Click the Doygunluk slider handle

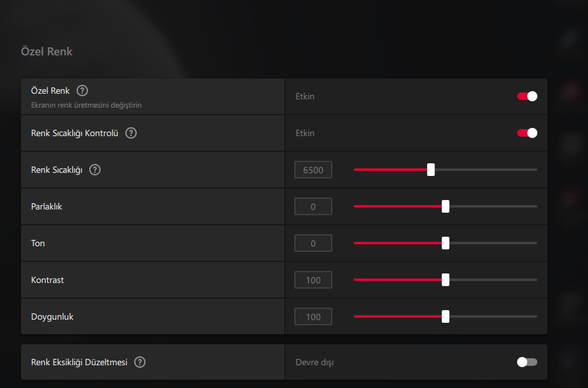click(x=446, y=316)
